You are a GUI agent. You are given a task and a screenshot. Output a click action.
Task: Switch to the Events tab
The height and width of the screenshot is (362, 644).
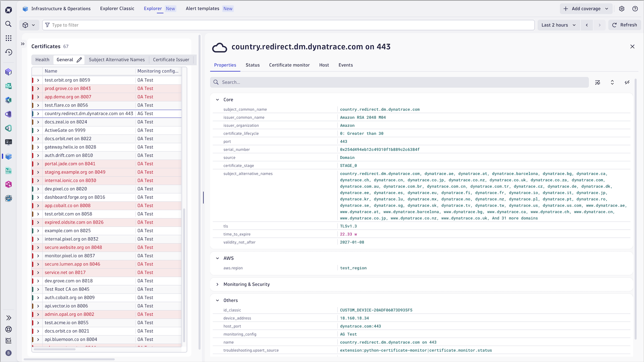point(345,65)
